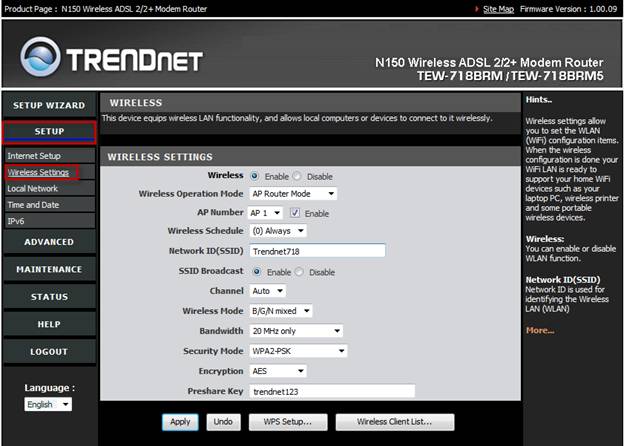Open WPS Setup
The height and width of the screenshot is (446, 624).
coord(288,422)
